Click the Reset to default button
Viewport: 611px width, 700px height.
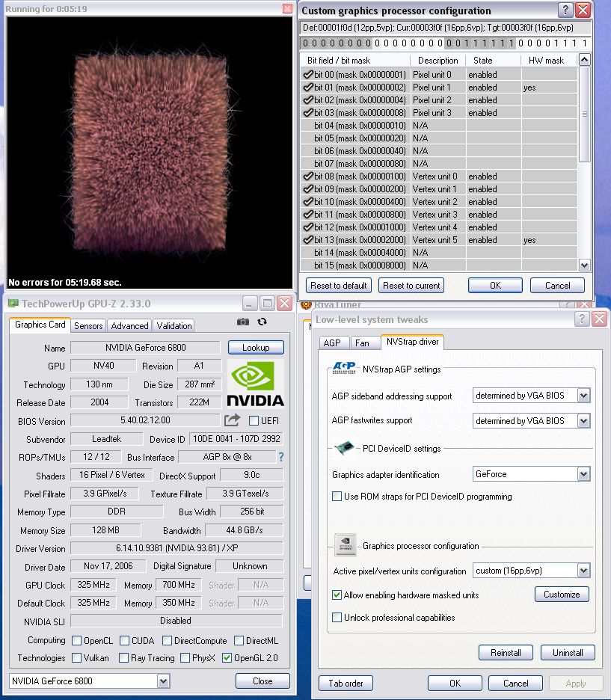point(339,286)
